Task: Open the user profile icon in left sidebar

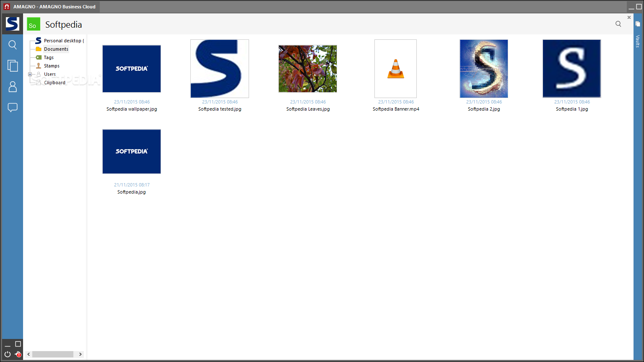Action: tap(13, 87)
